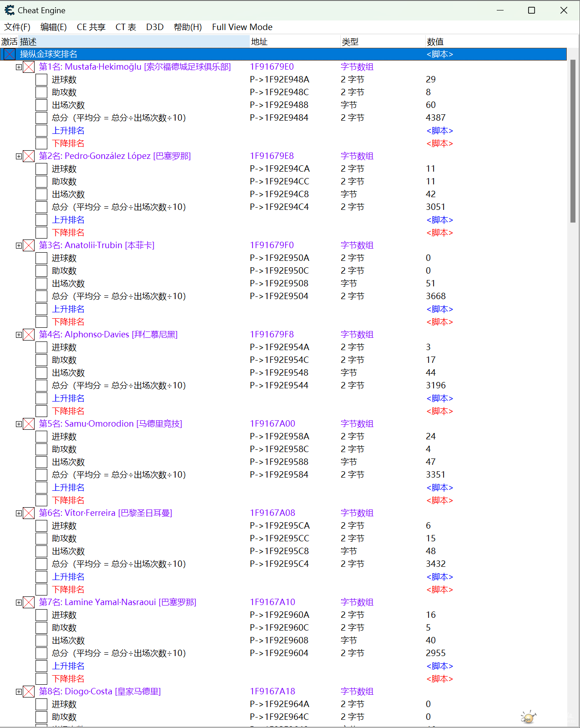Screen dimensions: 580x728
Task: Expand tree node for 第8名 Diogo Costa
Action: tap(19, 692)
